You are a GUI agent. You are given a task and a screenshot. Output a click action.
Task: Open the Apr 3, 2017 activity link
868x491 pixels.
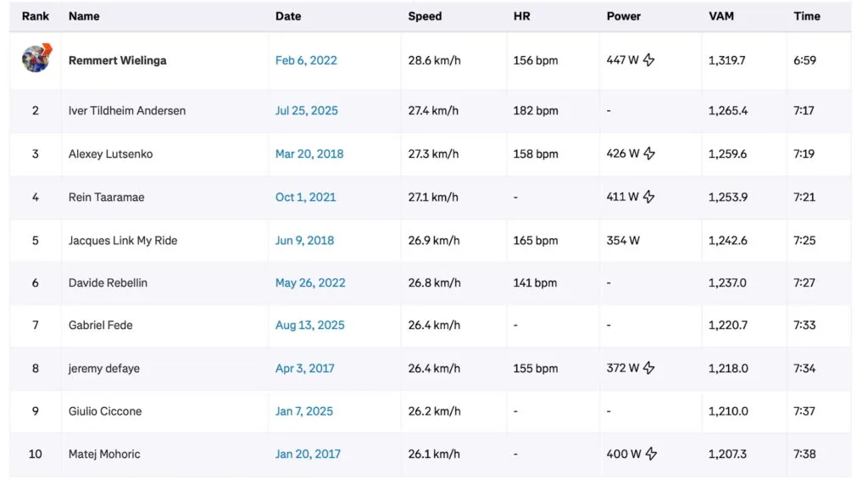click(x=305, y=368)
